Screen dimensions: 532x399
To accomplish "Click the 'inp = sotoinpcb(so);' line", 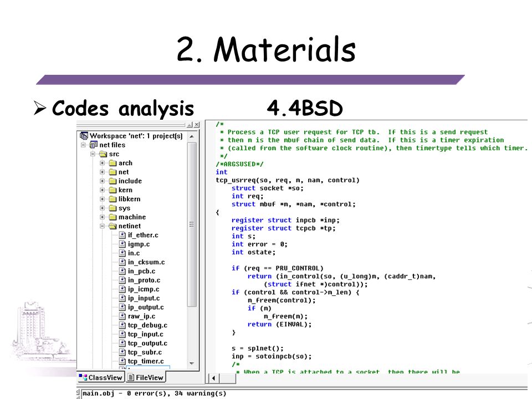I will click(272, 356).
